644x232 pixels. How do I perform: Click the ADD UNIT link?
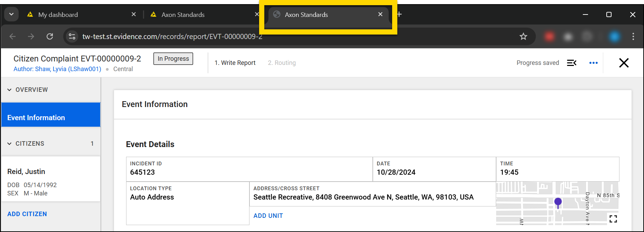coord(268,216)
